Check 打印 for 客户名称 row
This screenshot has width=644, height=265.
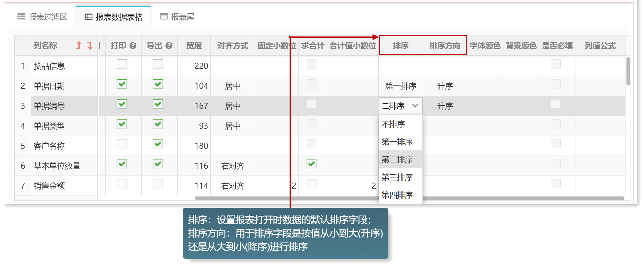(x=122, y=144)
